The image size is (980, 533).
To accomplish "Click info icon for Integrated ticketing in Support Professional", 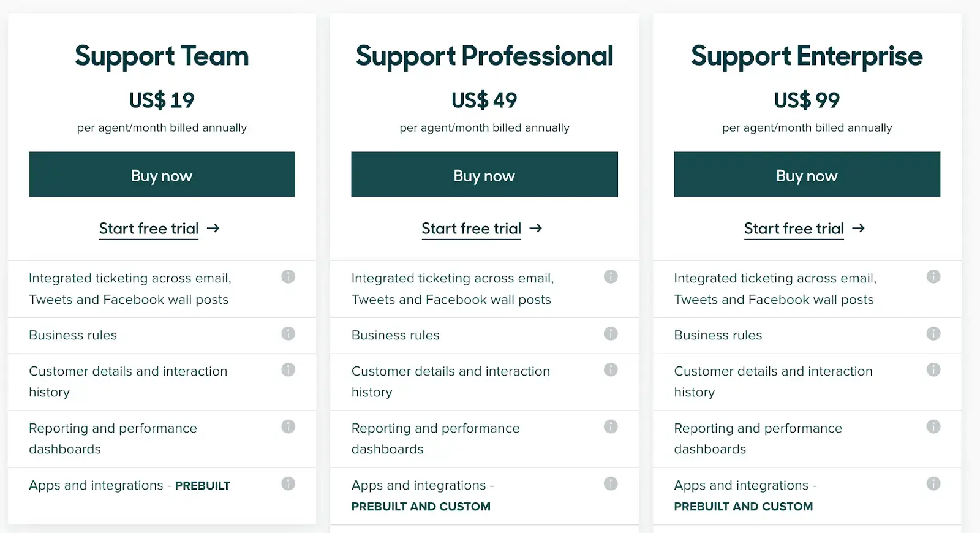I will (611, 276).
